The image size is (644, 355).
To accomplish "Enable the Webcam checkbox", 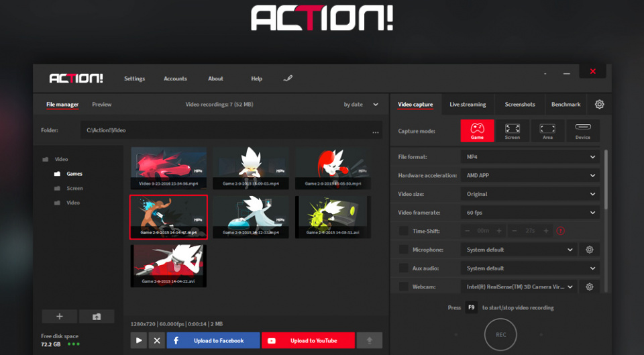I will pos(404,287).
